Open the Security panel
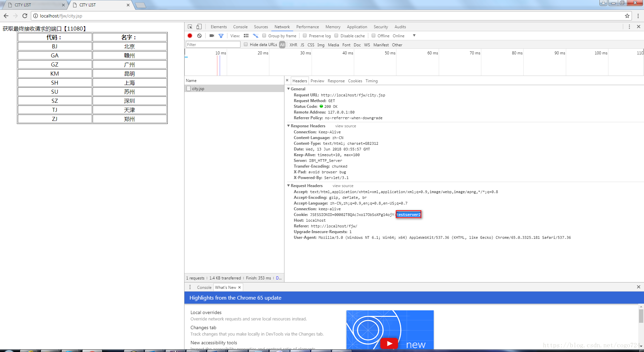 tap(381, 27)
